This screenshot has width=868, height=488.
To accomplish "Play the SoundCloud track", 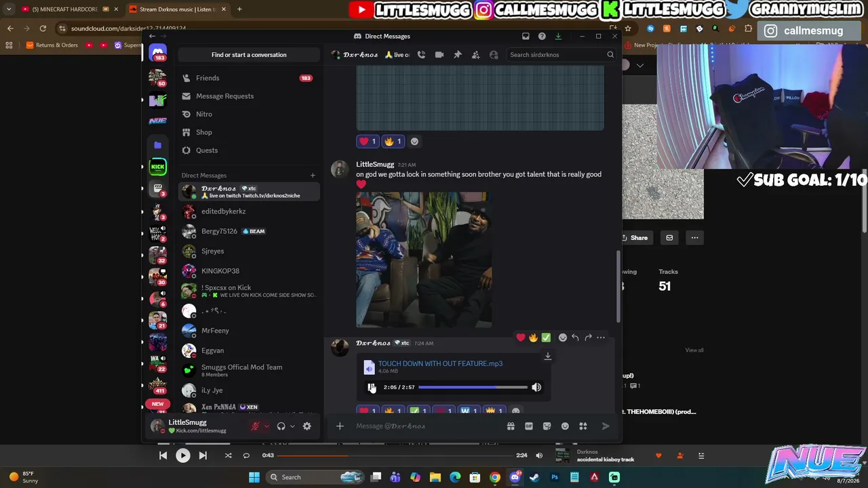I will [x=183, y=455].
